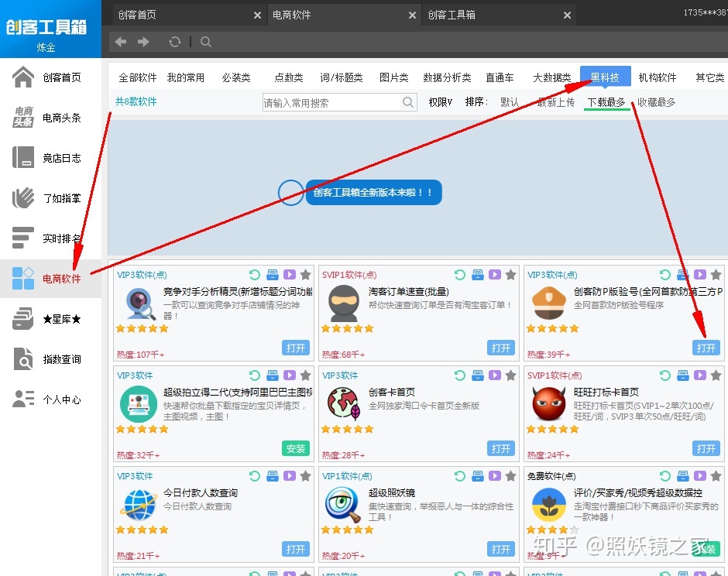This screenshot has width=728, height=576.
Task: Click the toolbar magnifier search icon
Action: 206,43
